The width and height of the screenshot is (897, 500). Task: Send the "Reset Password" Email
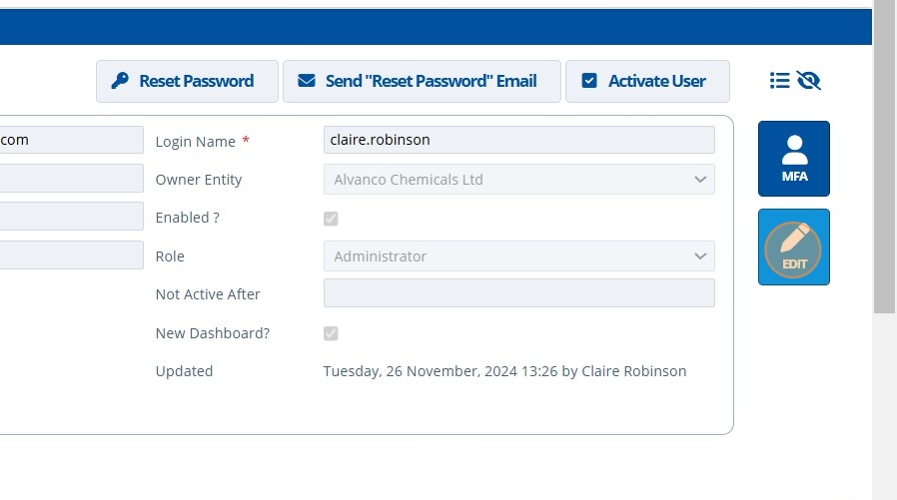[x=421, y=81]
